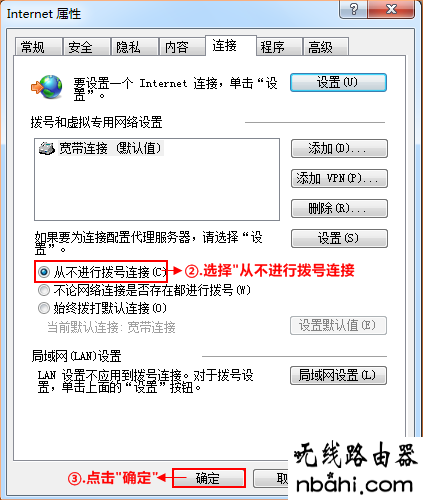Viewport: 423px width, 500px height.
Task: Go to the 隐私 tab
Action: coord(135,47)
